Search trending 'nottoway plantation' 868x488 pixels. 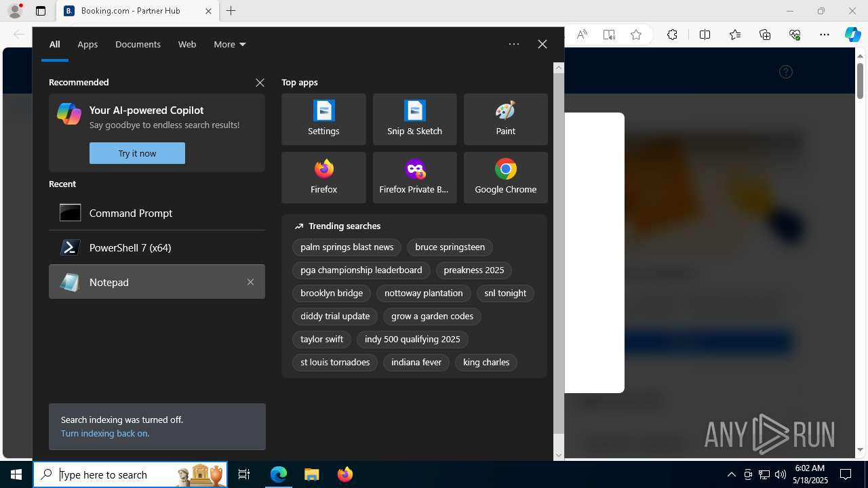423,293
